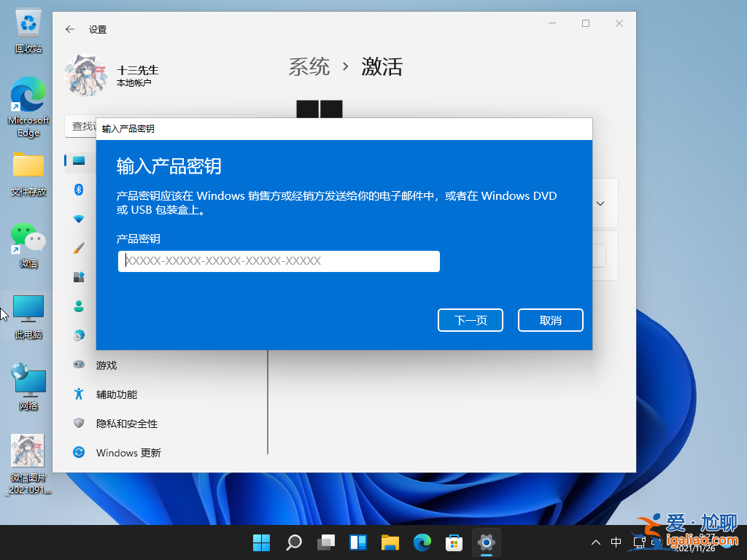Open 游戏 via the game controller icon

coord(78,365)
